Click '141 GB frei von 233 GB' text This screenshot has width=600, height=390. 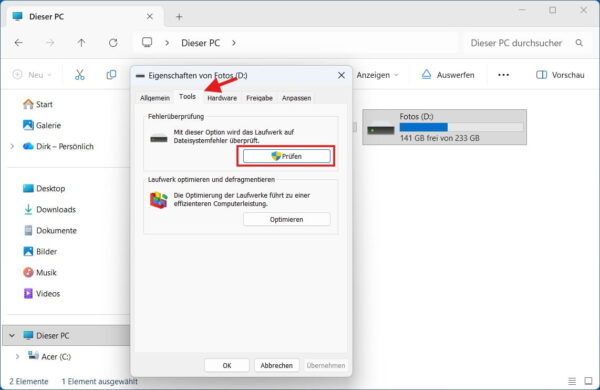coord(439,138)
